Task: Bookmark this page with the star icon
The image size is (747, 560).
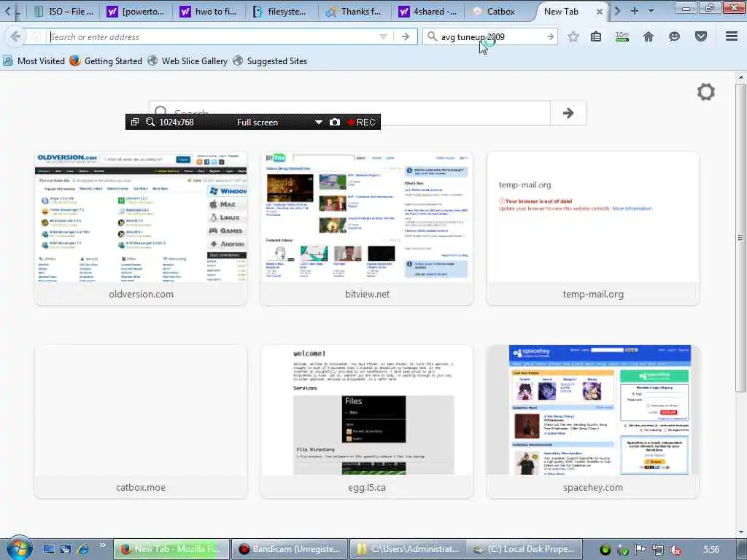Action: (x=573, y=36)
